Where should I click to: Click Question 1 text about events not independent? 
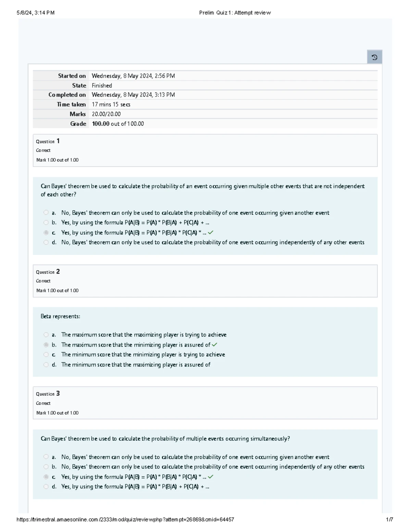[202, 190]
